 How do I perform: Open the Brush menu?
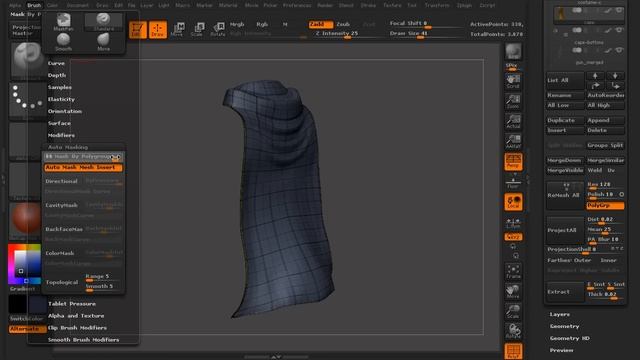click(x=34, y=5)
